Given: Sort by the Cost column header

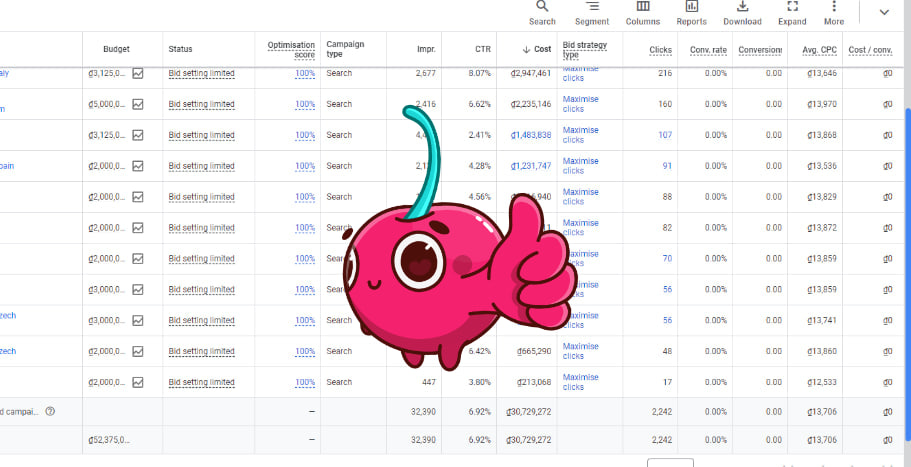Looking at the screenshot, I should pos(537,49).
